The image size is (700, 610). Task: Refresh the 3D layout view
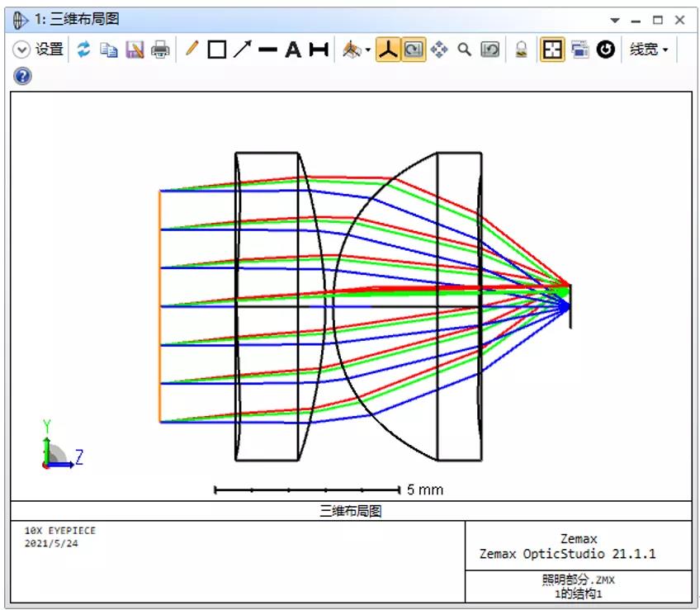tap(83, 50)
